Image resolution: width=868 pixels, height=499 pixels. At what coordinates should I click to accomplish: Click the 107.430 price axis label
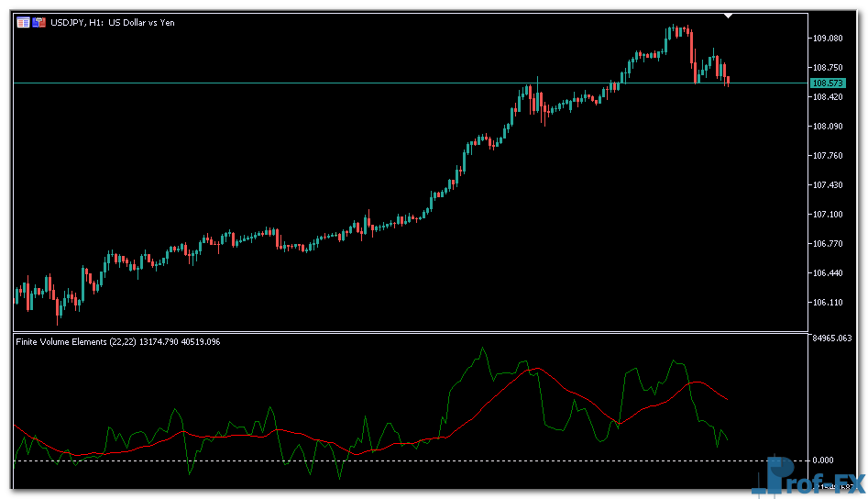click(827, 185)
